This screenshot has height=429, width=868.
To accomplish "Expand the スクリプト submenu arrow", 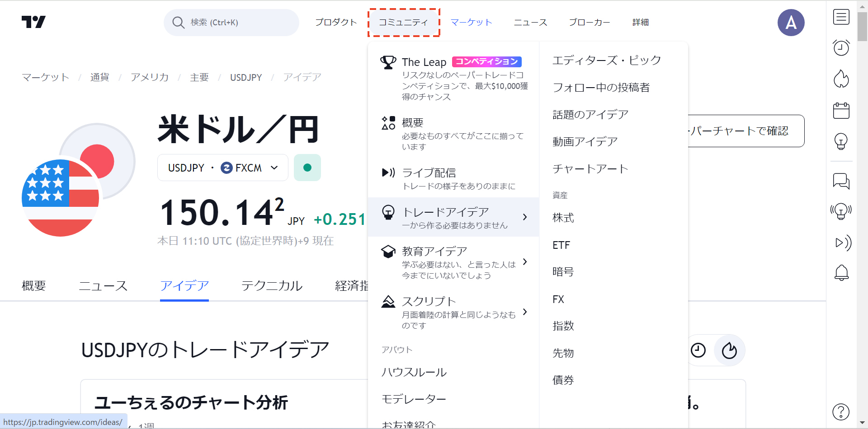I will click(x=525, y=312).
